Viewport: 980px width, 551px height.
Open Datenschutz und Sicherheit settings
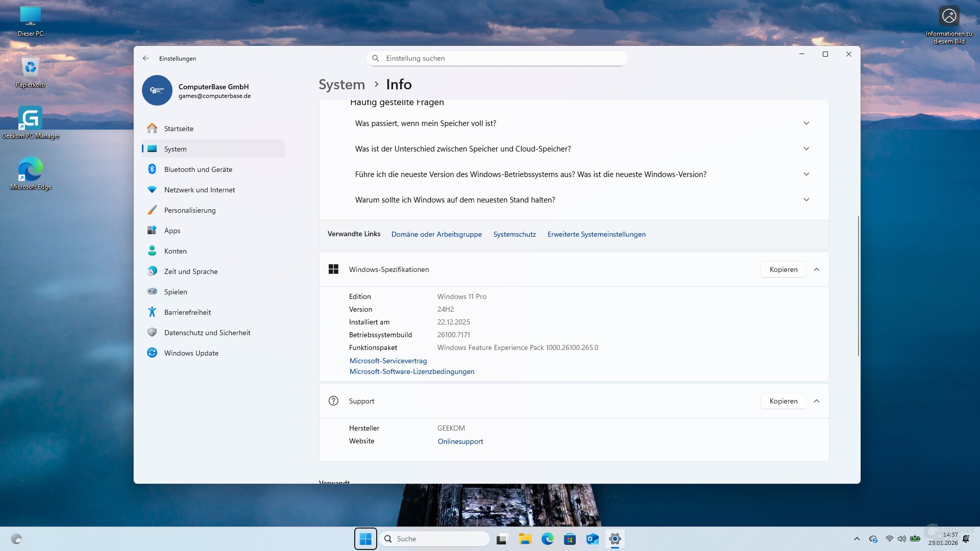pyautogui.click(x=207, y=332)
